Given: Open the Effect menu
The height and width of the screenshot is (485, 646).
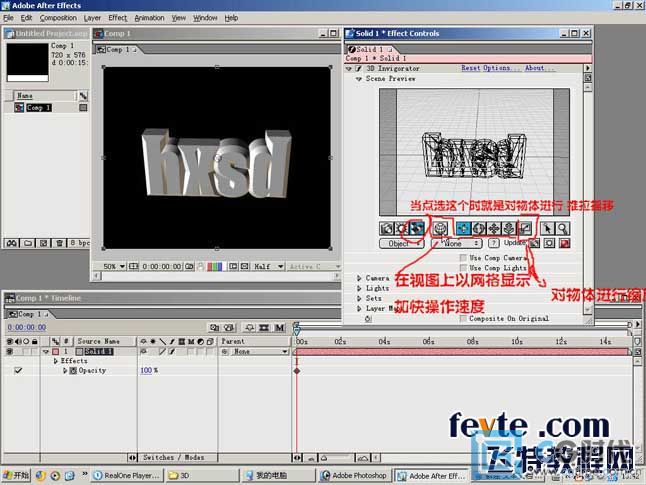Looking at the screenshot, I should pos(117,18).
